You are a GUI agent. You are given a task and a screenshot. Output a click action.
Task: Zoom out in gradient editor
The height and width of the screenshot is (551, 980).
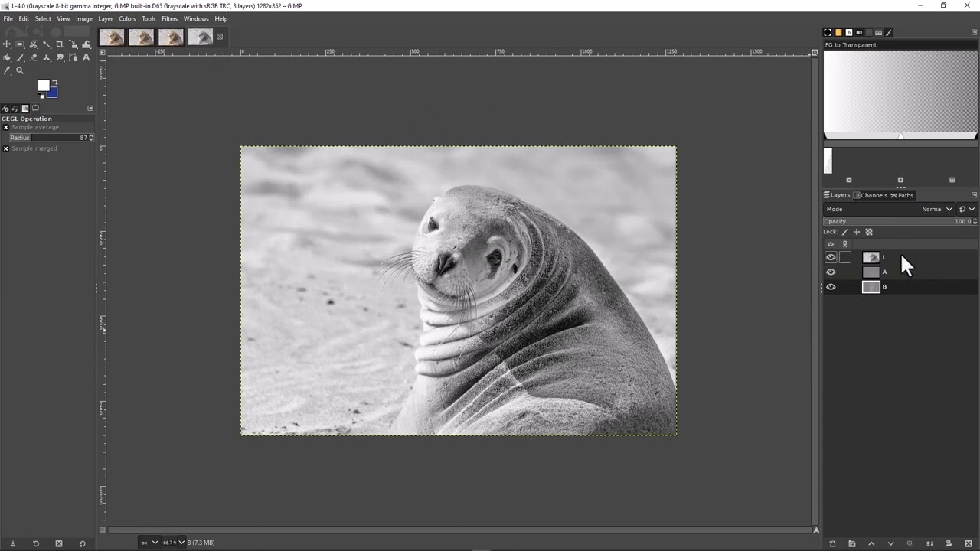[x=849, y=180]
